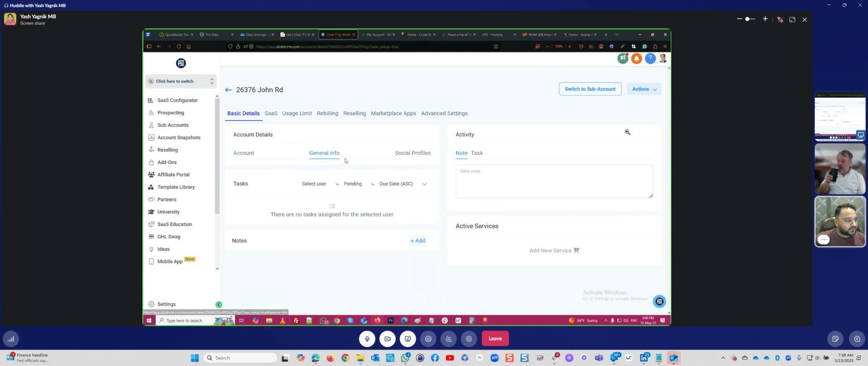This screenshot has width=868, height=366.
Task: Click back arrow beside 26376 John Rd
Action: pos(228,90)
